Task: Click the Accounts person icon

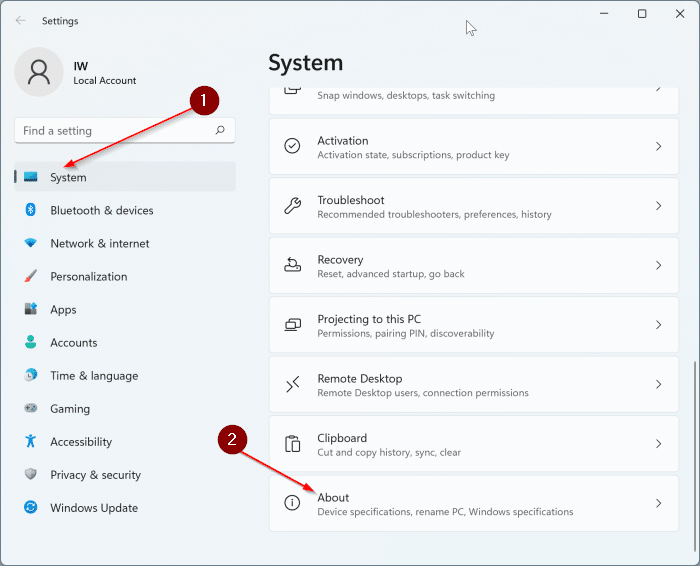Action: [30, 342]
